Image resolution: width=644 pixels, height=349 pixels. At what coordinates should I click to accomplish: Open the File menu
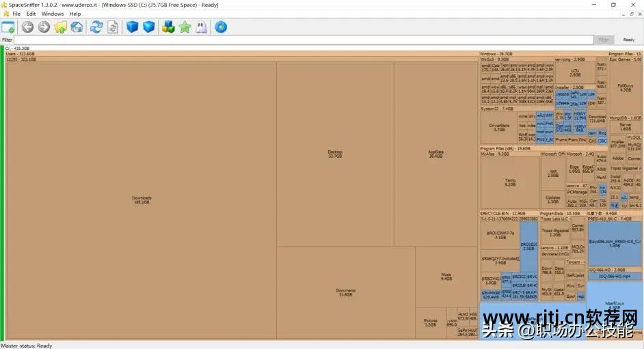pyautogui.click(x=16, y=14)
